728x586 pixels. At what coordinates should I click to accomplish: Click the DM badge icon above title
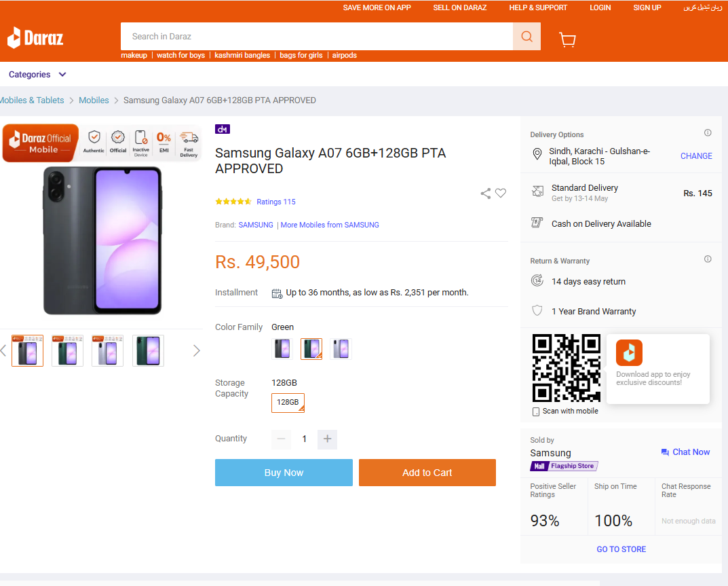click(223, 129)
